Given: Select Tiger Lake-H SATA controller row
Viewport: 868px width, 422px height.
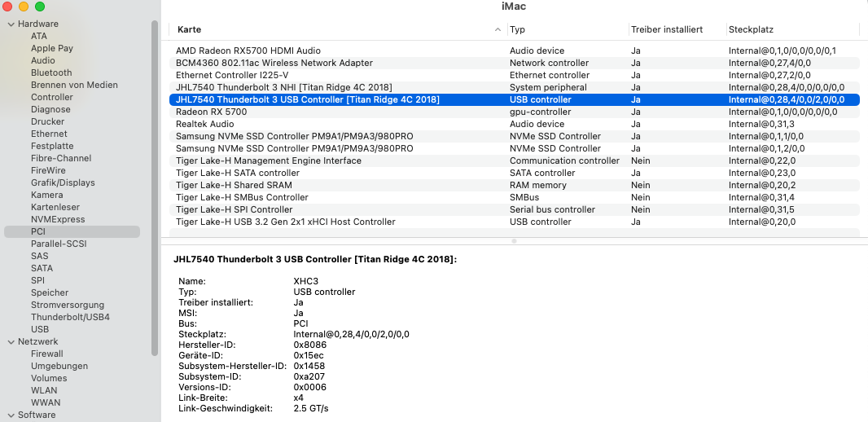Looking at the screenshot, I should pyautogui.click(x=238, y=173).
